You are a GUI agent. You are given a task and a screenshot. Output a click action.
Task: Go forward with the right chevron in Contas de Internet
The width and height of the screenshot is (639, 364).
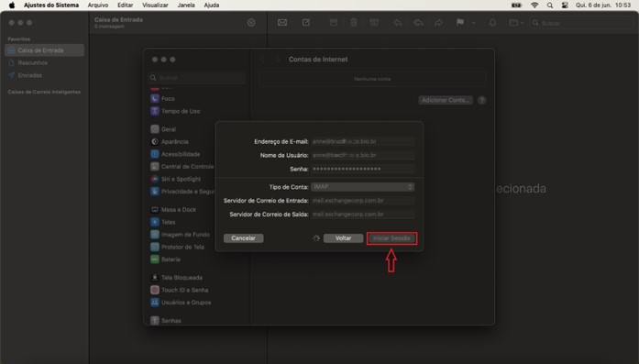pos(278,60)
